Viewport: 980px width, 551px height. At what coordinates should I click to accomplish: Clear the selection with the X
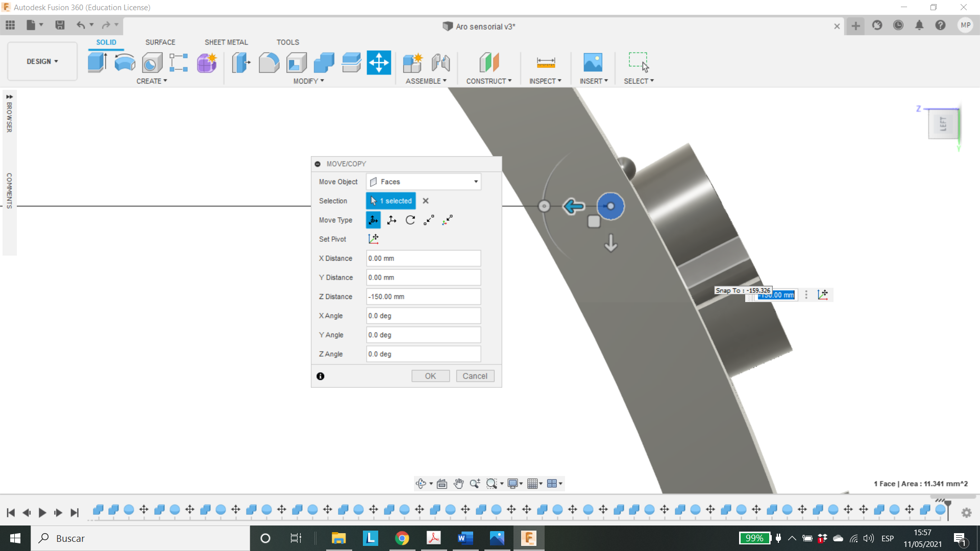[426, 201]
